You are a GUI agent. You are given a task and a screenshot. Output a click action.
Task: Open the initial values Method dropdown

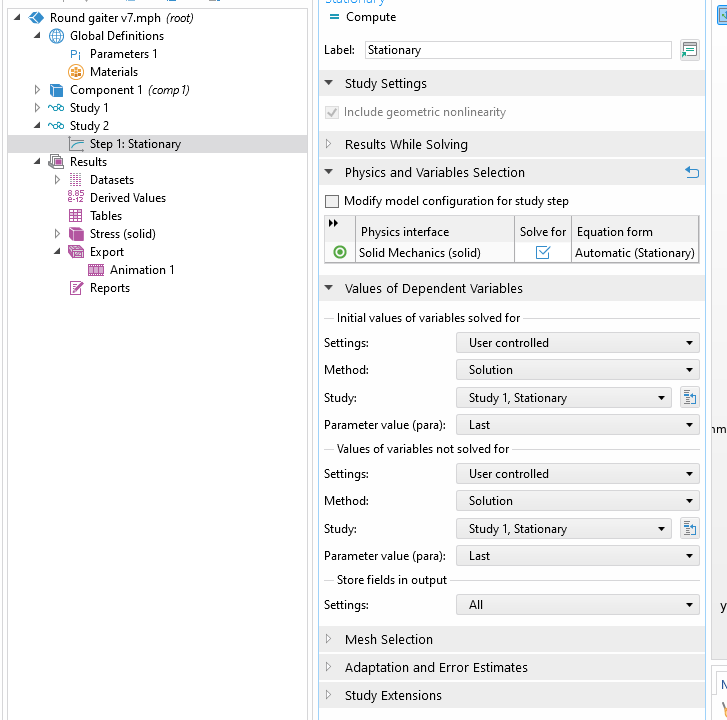pyautogui.click(x=577, y=370)
